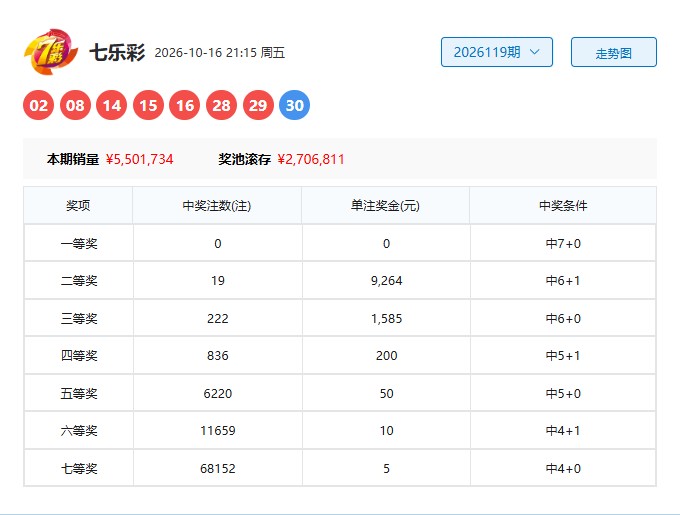
Task: Select red ball number 02
Action: (38, 105)
